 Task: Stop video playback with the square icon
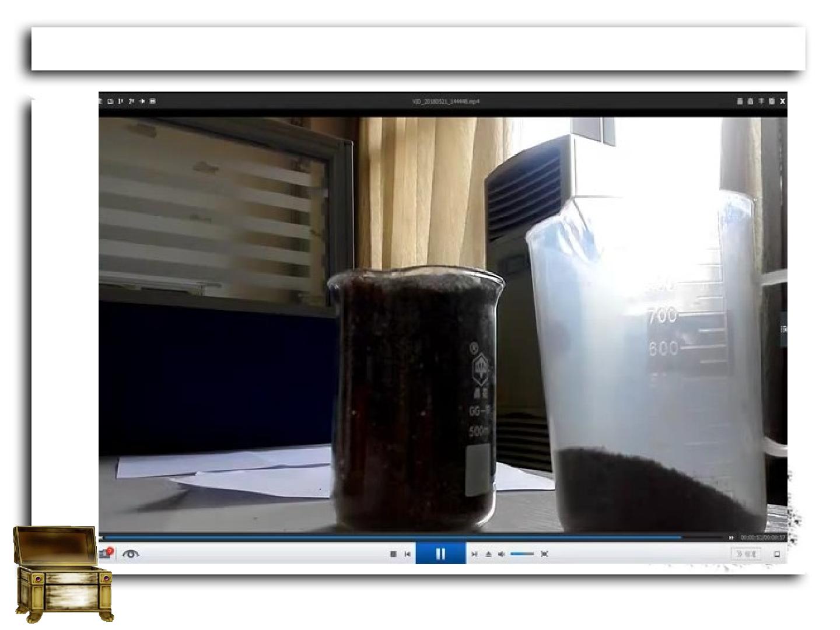click(x=393, y=554)
